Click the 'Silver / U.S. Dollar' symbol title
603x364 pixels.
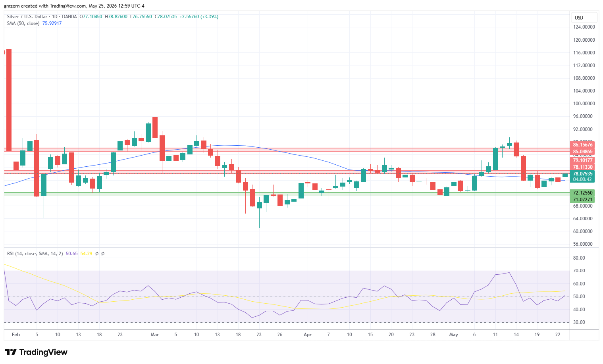point(27,17)
